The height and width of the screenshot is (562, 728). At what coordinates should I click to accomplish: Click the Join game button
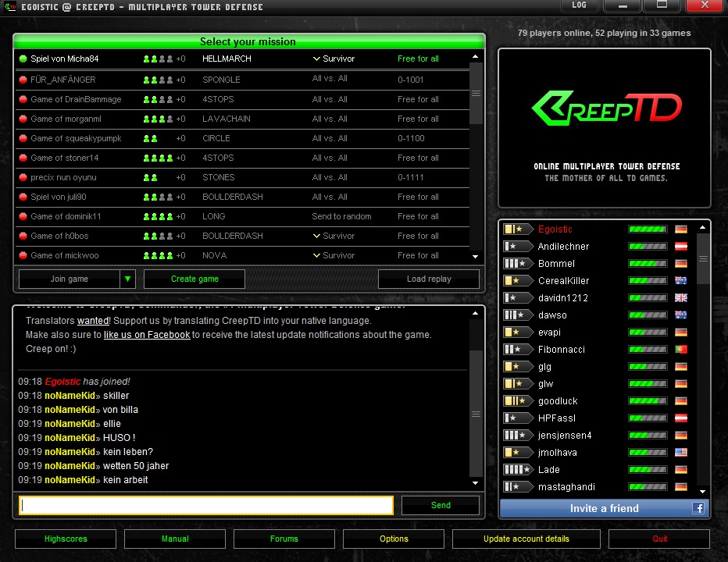tap(70, 279)
